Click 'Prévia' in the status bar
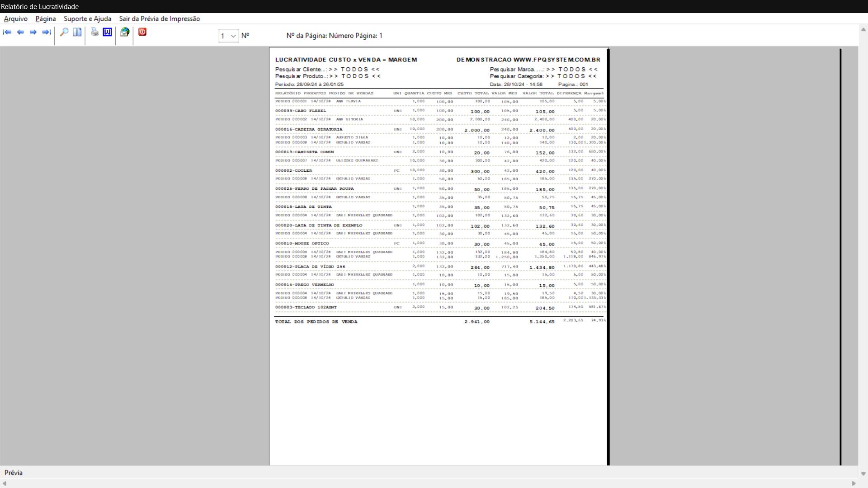 point(14,473)
